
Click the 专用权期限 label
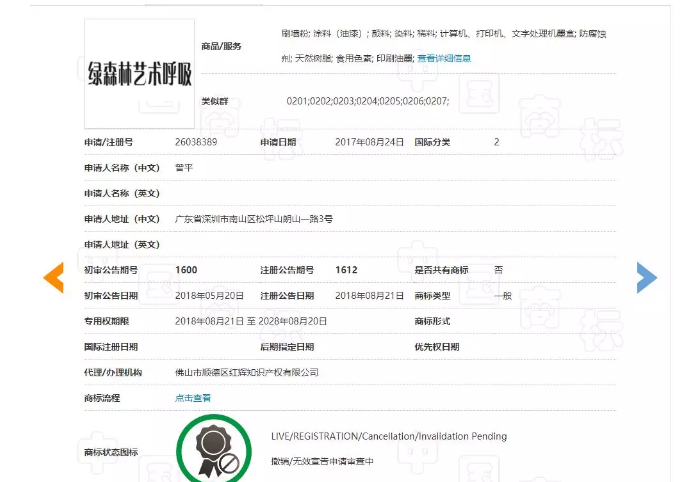point(106,321)
